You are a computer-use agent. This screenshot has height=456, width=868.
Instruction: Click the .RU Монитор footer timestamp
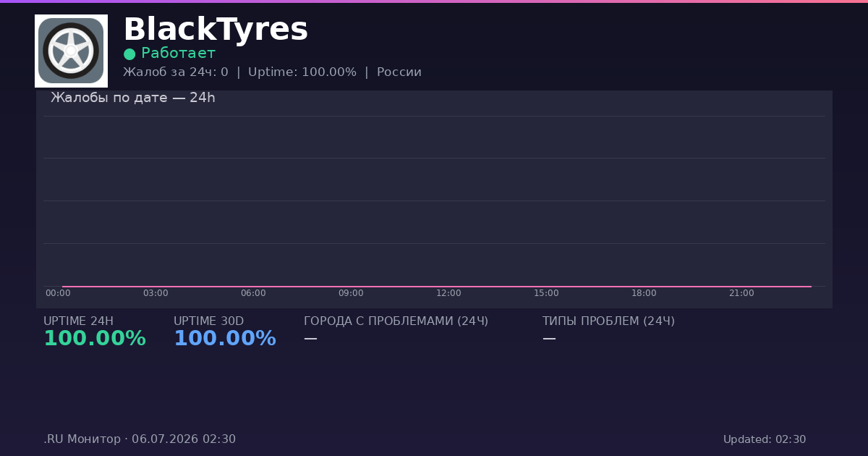pos(140,439)
